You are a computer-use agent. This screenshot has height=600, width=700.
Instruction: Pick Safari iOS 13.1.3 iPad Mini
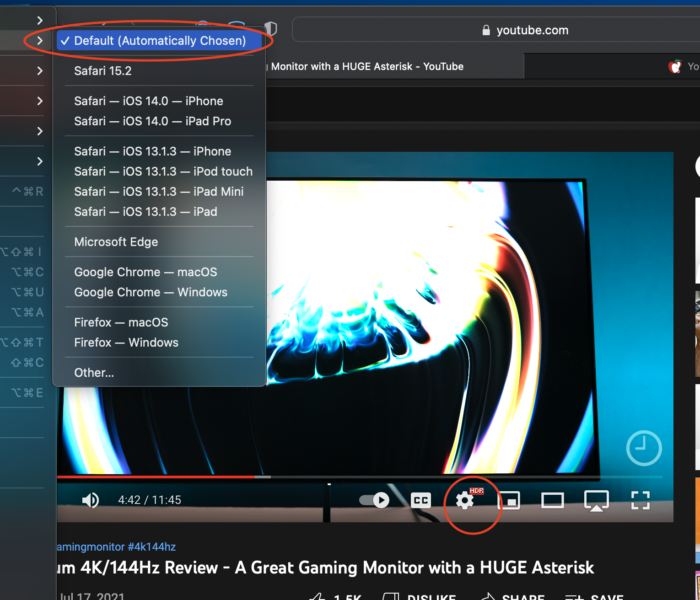(x=159, y=192)
